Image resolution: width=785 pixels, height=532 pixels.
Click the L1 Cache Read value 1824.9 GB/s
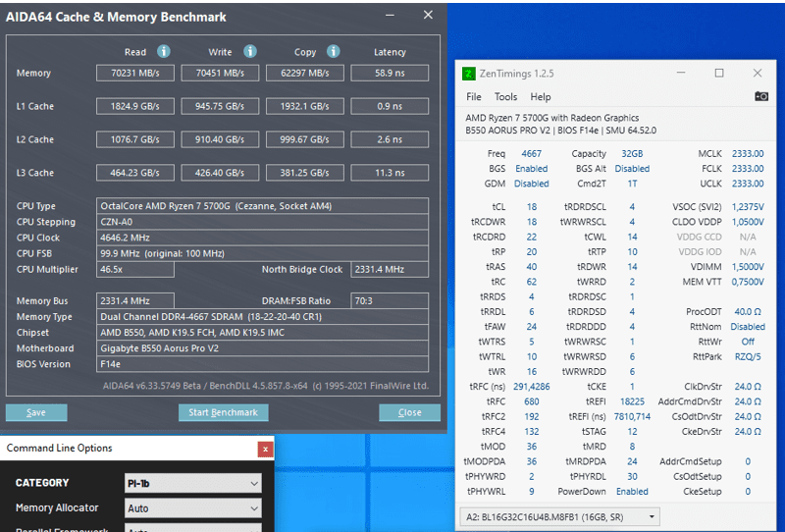[135, 106]
